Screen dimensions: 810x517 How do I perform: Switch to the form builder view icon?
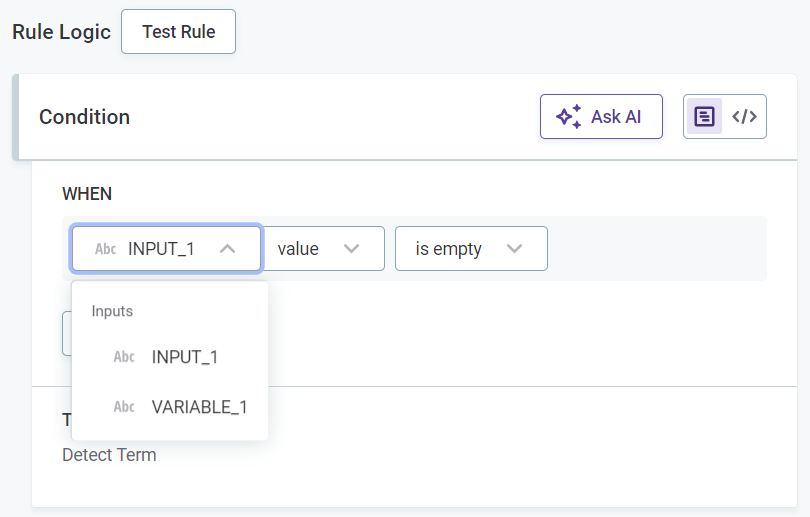[704, 117]
